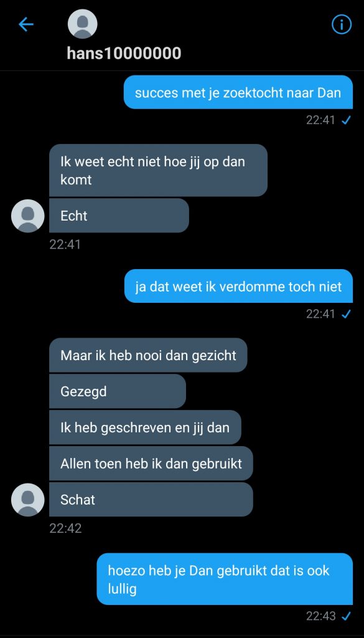Tap the 22:43 checkmark under the last message
This screenshot has width=364, height=638.
(x=346, y=616)
